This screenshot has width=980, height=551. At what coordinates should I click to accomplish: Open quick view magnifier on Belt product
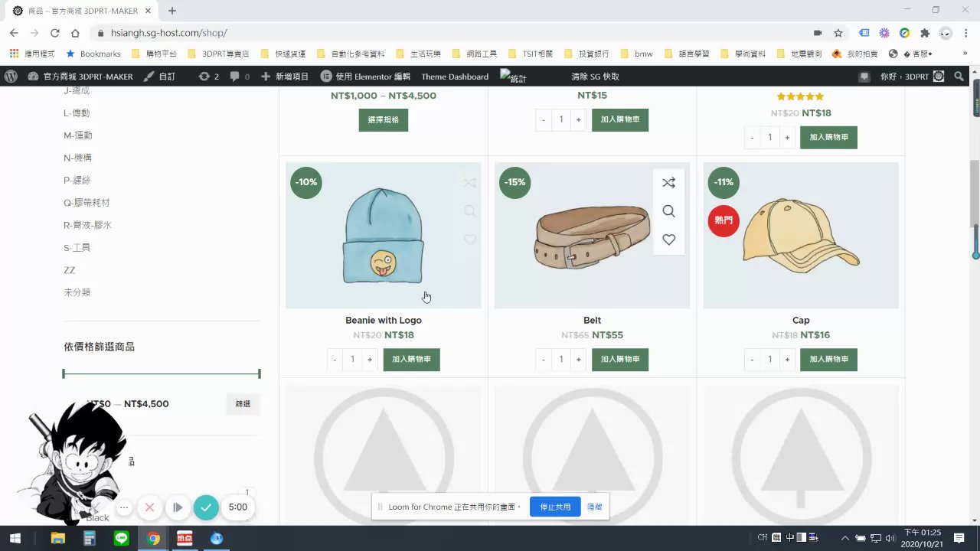click(x=668, y=211)
